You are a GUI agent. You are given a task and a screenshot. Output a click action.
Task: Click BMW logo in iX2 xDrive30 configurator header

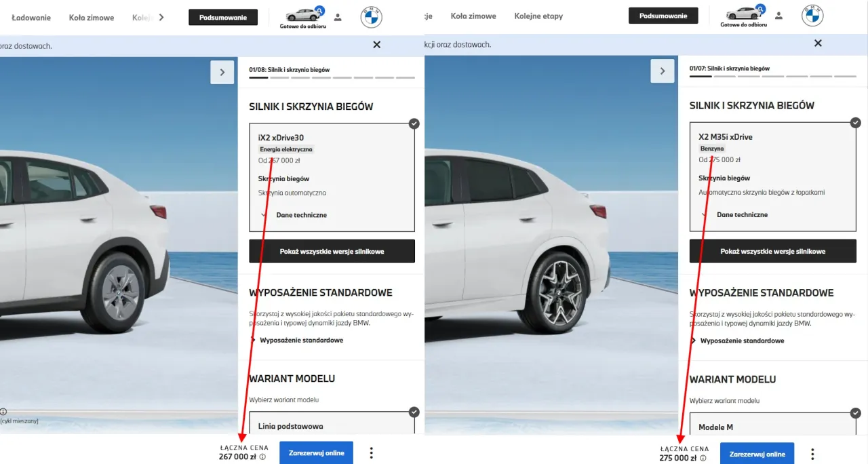(372, 17)
